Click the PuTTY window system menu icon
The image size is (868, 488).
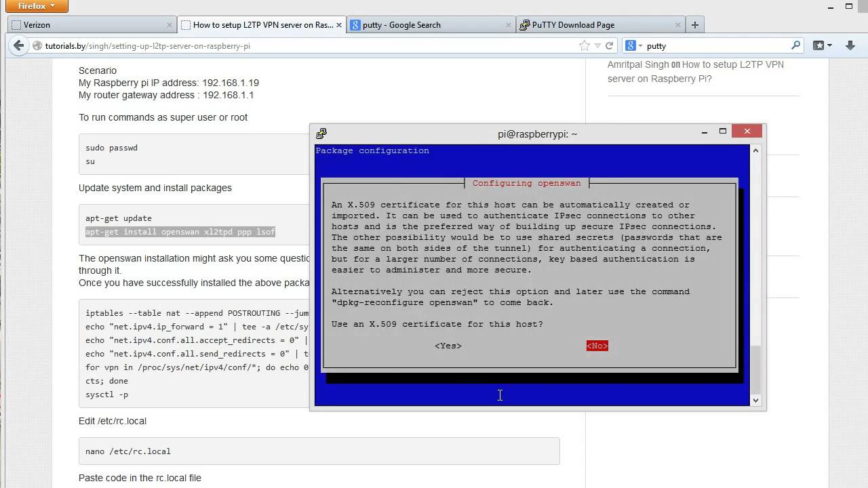pyautogui.click(x=321, y=134)
